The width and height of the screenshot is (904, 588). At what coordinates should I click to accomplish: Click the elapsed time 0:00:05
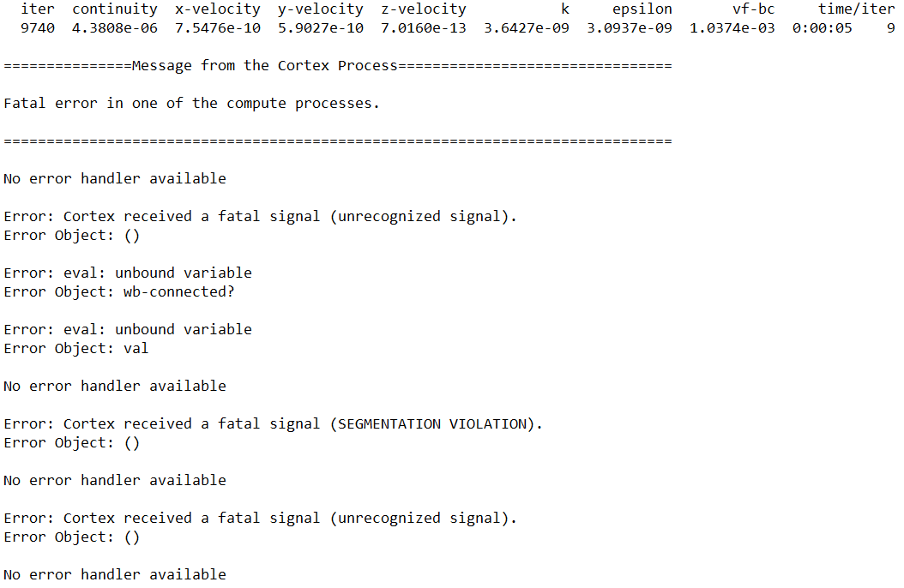pyautogui.click(x=823, y=28)
